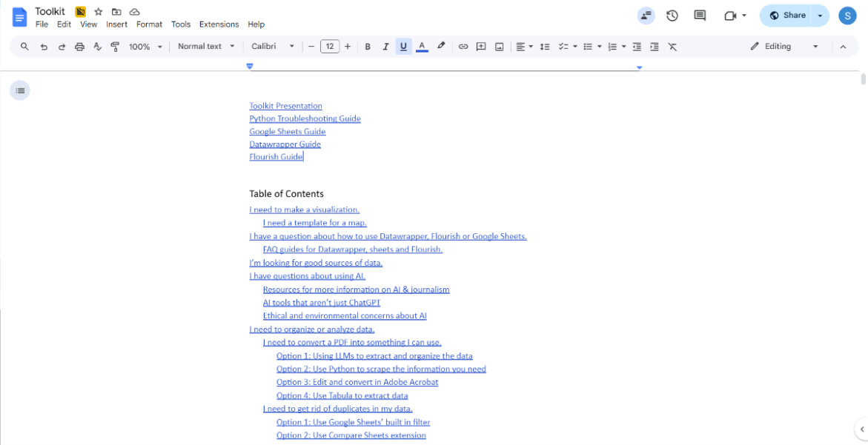Clear formatting from the selection
The width and height of the screenshot is (868, 445).
click(x=672, y=47)
